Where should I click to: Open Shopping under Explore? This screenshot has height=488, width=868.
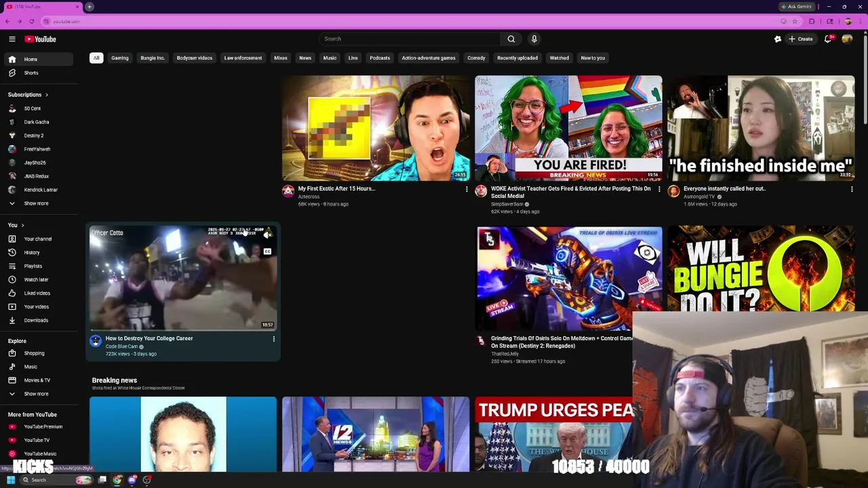click(x=39, y=353)
